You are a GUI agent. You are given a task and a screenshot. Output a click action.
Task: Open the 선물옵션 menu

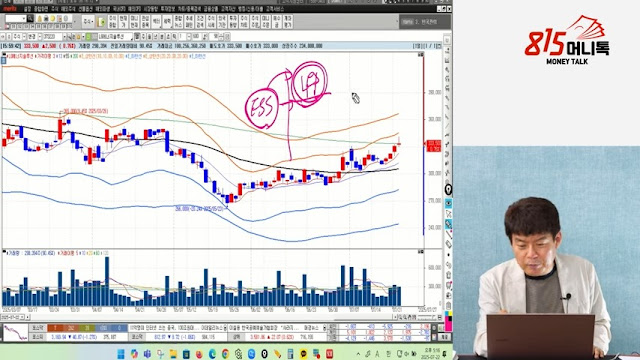[x=85, y=9]
